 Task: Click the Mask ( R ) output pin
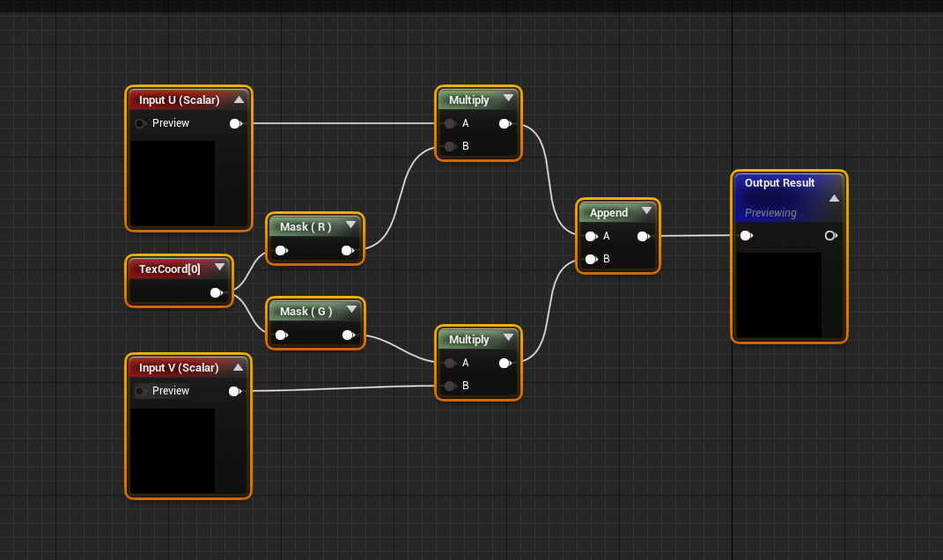[x=349, y=250]
